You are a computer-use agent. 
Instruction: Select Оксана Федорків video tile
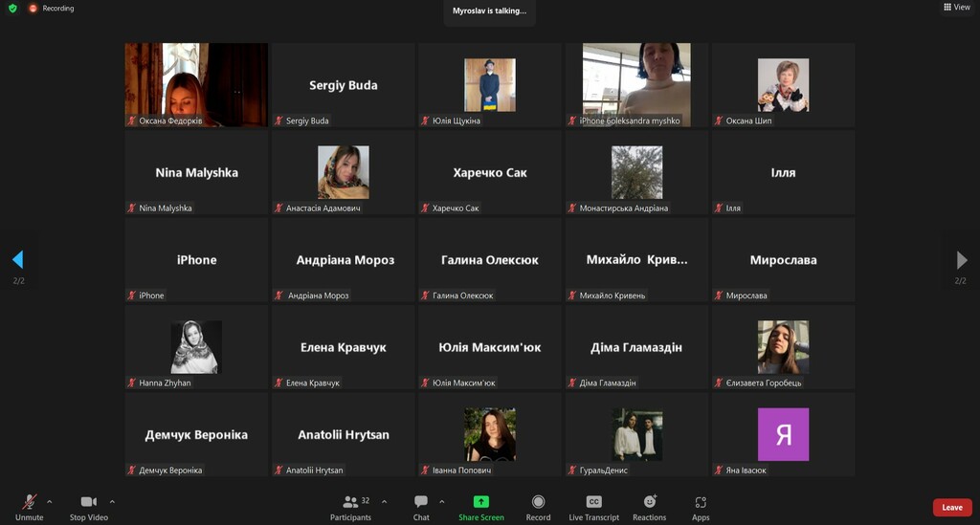coord(196,85)
